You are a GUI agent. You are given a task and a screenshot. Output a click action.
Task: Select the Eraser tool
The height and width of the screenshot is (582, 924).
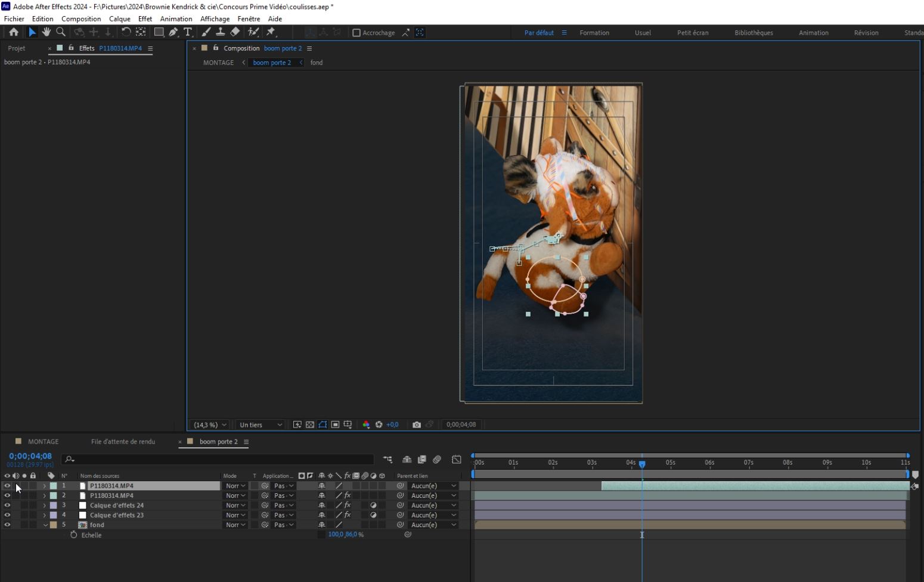coord(235,32)
